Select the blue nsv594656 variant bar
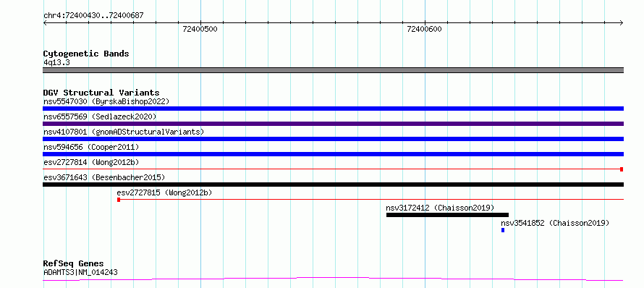This screenshot has width=644, height=288. (333, 154)
